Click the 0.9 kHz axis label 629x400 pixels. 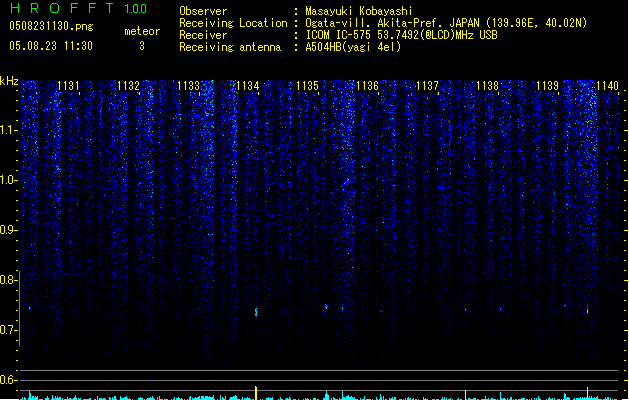pyautogui.click(x=9, y=230)
